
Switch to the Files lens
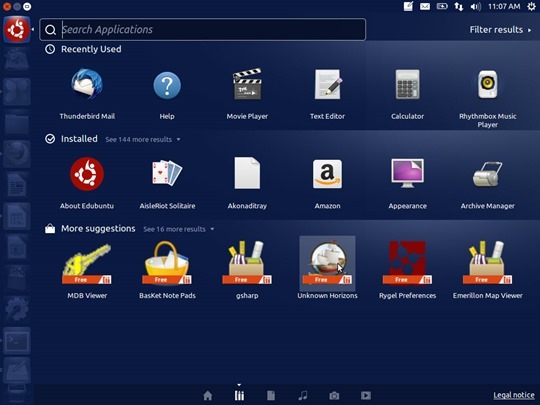(271, 395)
